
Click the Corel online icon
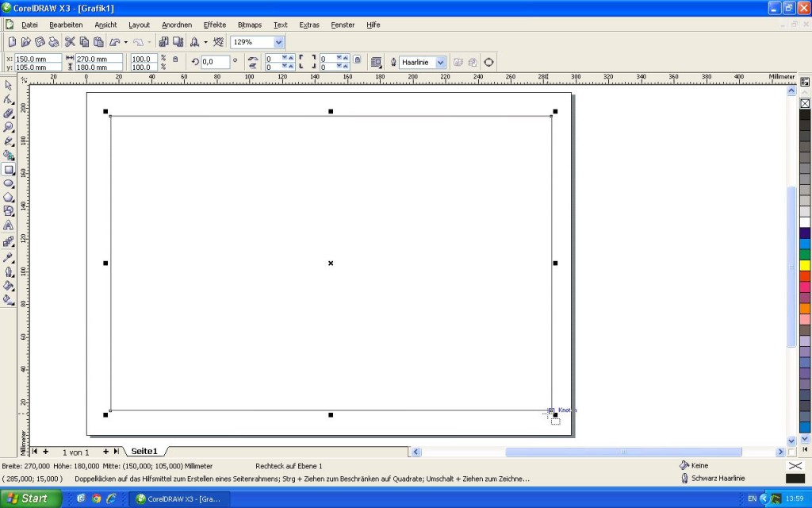(x=219, y=42)
